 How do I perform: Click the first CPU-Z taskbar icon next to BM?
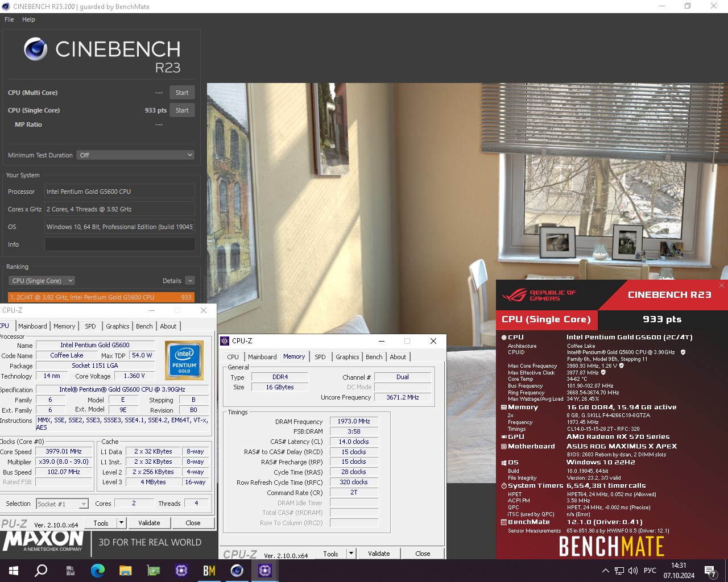[x=181, y=571]
